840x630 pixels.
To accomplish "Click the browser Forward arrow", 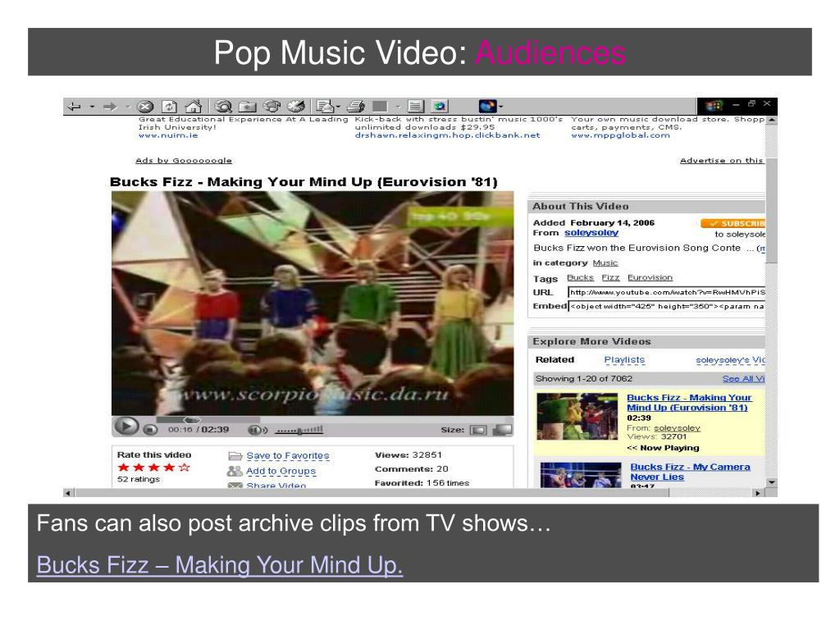I will 110,107.
